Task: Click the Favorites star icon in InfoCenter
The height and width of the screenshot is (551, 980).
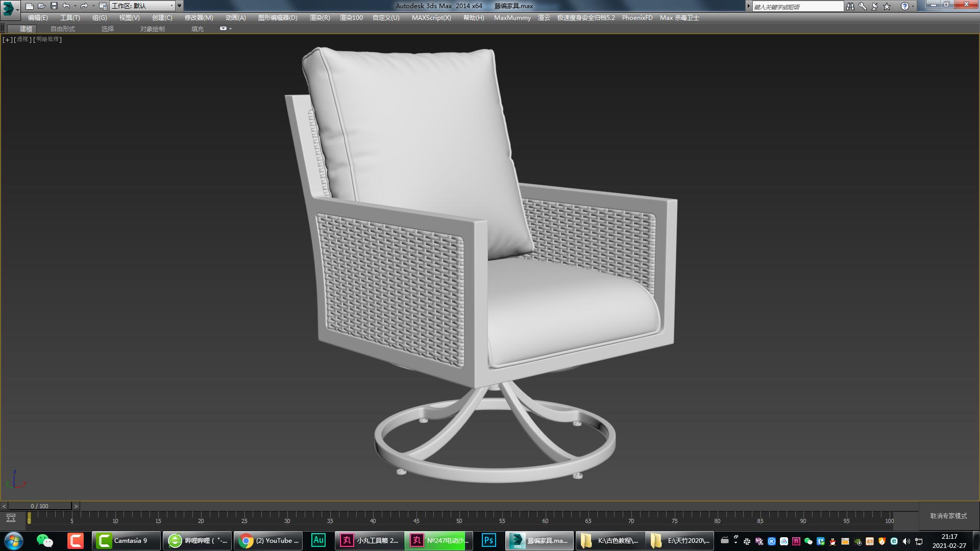Action: 887,6
